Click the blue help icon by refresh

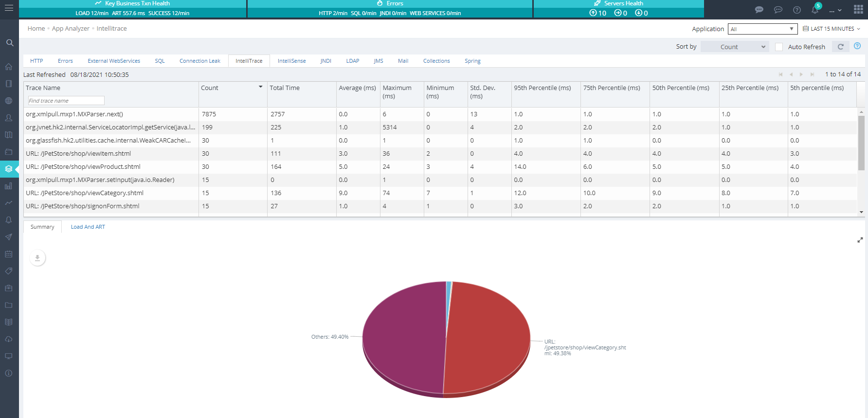857,46
